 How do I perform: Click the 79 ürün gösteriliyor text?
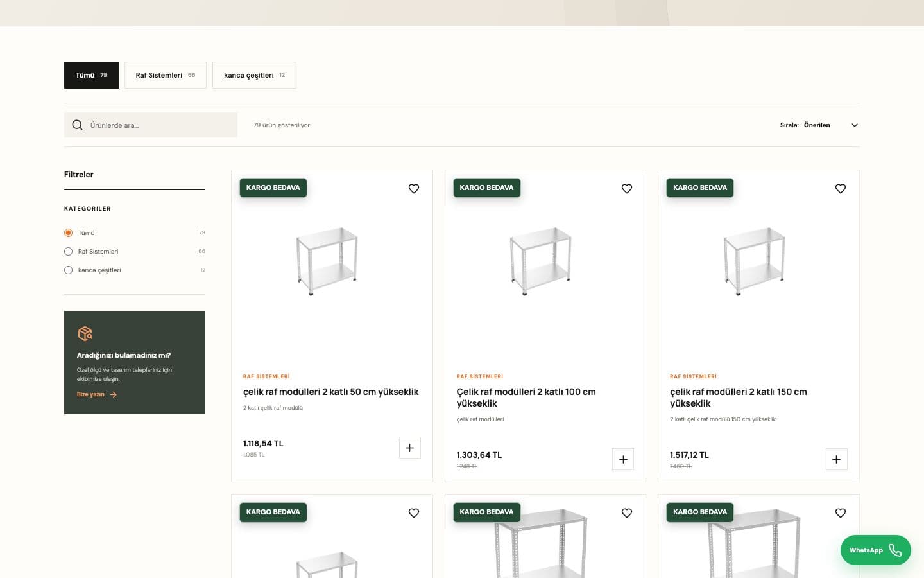pyautogui.click(x=282, y=125)
